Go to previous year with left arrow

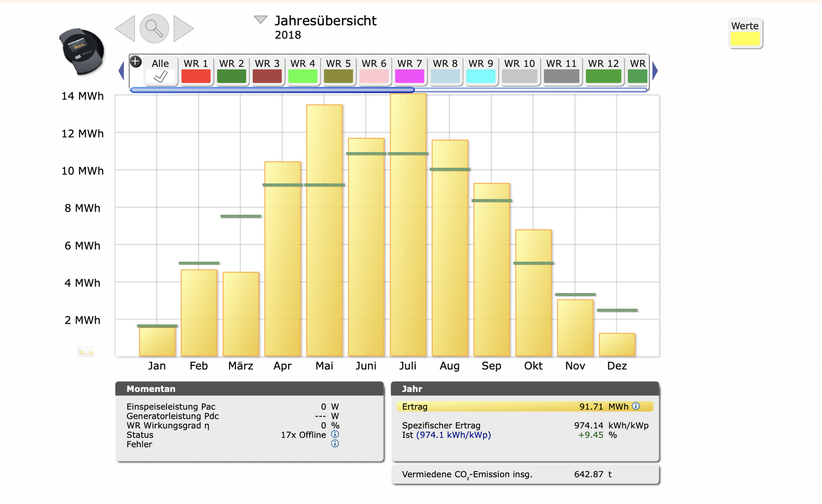coord(125,28)
